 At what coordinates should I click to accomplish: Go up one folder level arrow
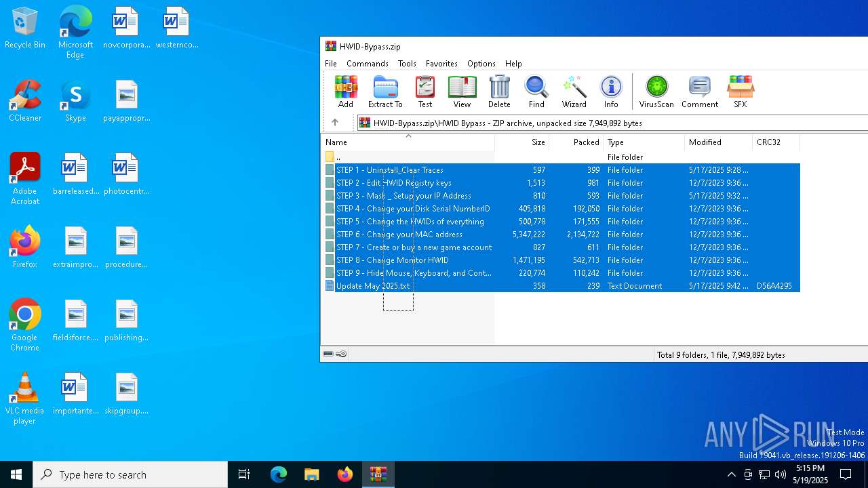(334, 123)
